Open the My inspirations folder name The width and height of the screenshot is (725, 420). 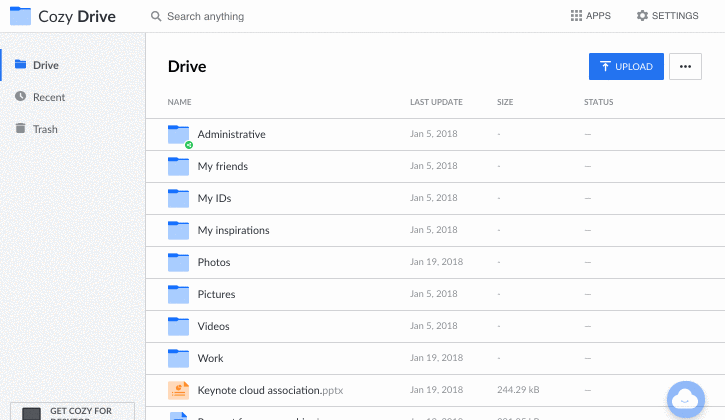click(233, 230)
